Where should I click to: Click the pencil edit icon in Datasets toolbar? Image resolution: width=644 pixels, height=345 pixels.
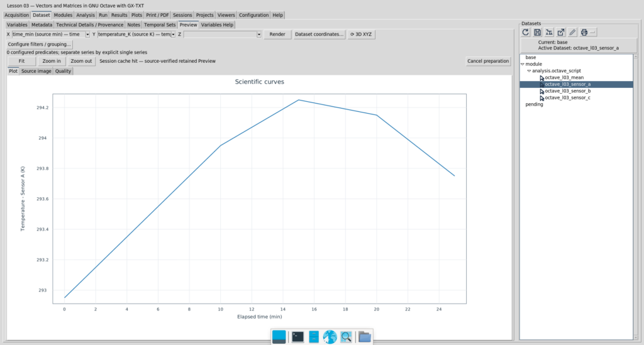click(572, 32)
